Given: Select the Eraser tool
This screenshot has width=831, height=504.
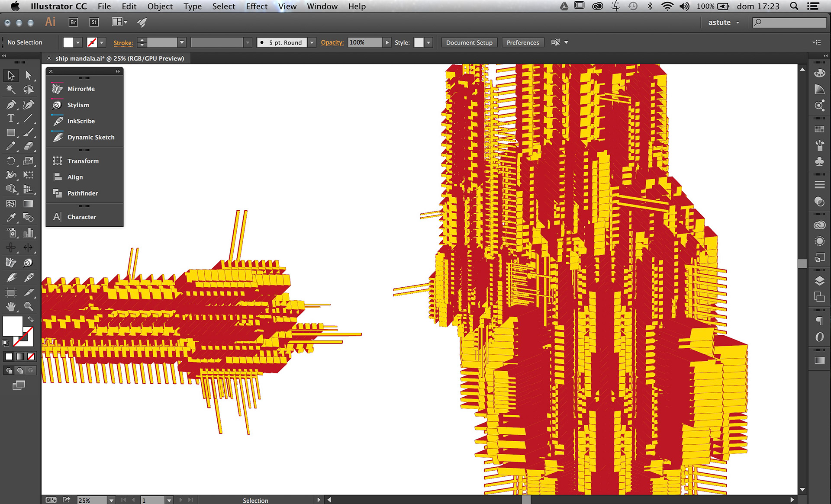Looking at the screenshot, I should click(28, 146).
